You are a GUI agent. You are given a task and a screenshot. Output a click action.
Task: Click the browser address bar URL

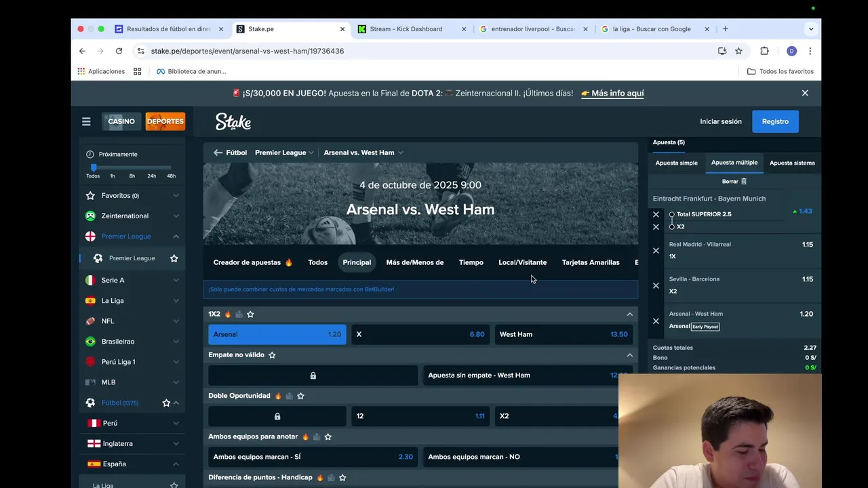click(248, 51)
